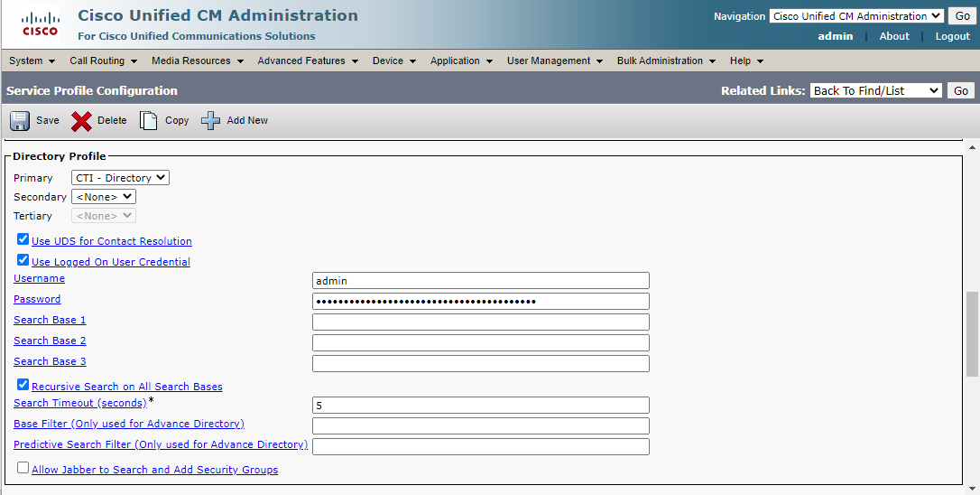Toggle Use UDS for Contact Resolution checkbox
The width and height of the screenshot is (980, 495).
click(23, 239)
